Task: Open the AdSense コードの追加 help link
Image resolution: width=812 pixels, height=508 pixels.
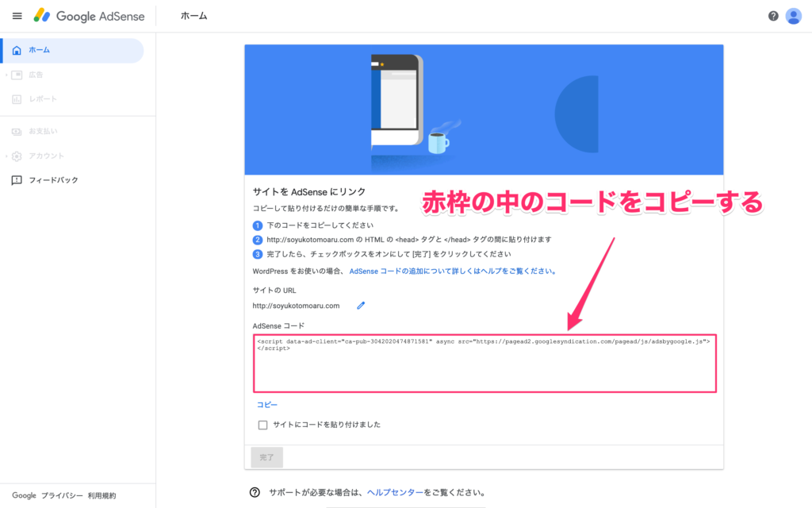Action: pyautogui.click(x=453, y=271)
